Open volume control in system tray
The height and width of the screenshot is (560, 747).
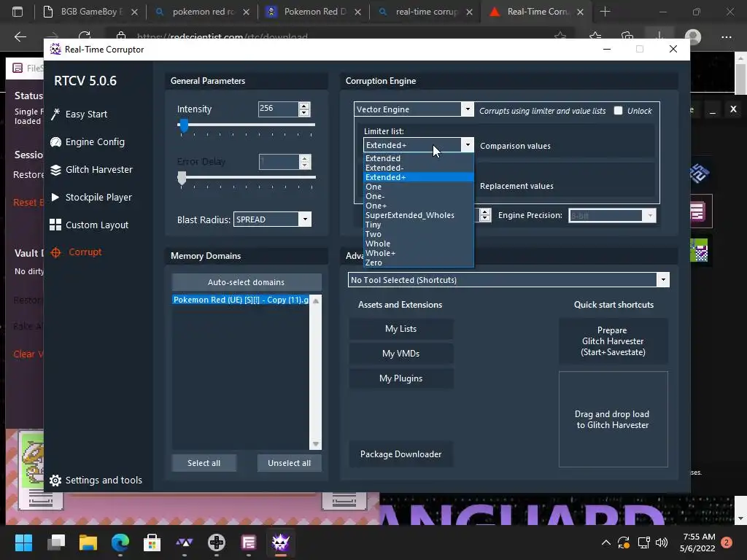661,542
